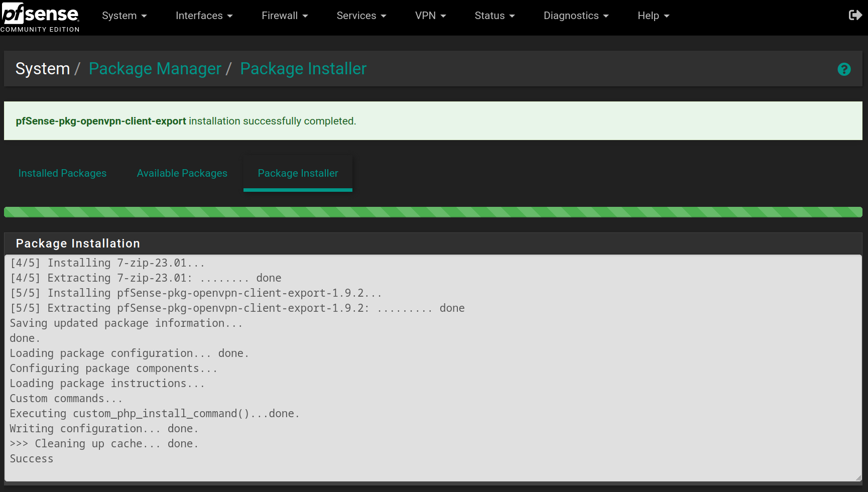Click 'Installing 7-zip-23.01' log line
Viewport: 868px width, 492px height.
point(107,263)
